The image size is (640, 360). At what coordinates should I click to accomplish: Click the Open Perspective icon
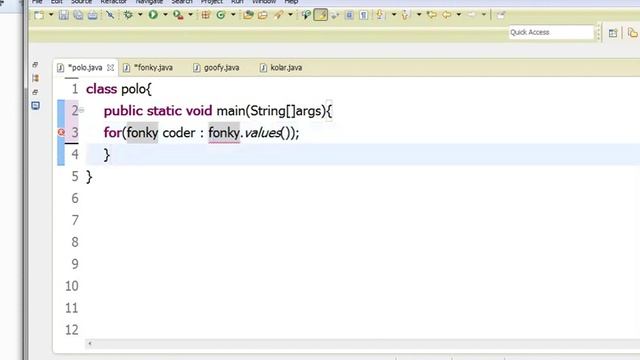click(x=613, y=33)
